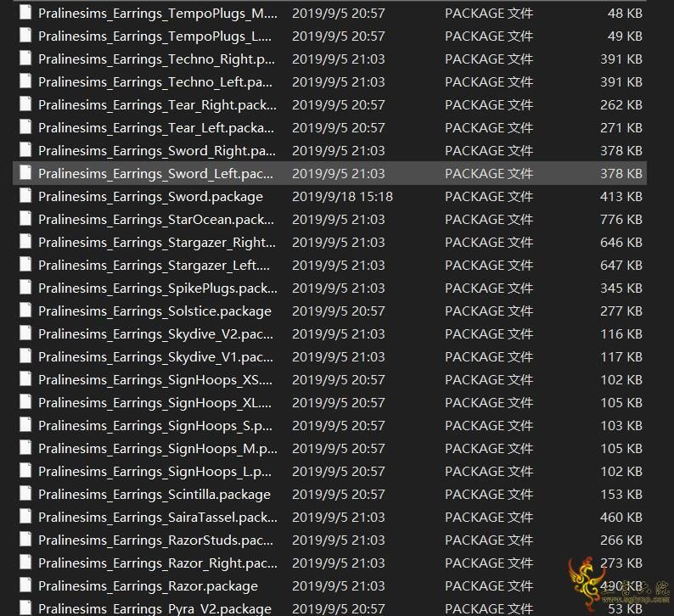Select the file icon of Pralinesims_Earrings_Sword.package
Screen dimensions: 674x616
tap(25, 196)
